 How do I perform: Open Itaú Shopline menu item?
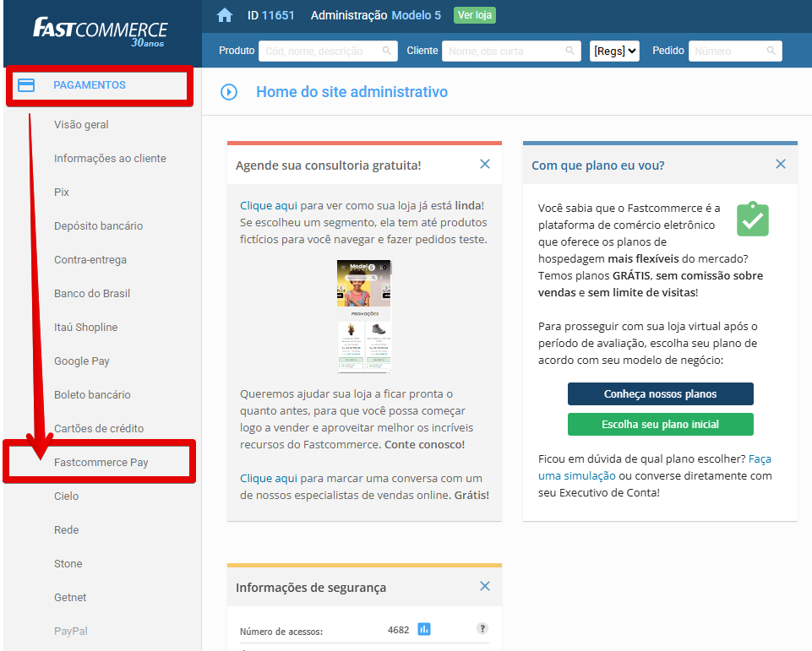click(86, 327)
